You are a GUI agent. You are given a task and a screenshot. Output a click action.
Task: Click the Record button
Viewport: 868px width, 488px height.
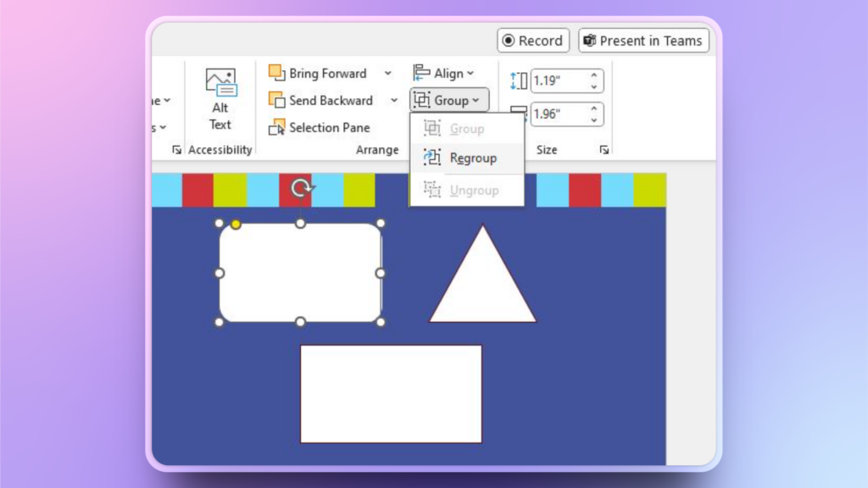coord(533,41)
